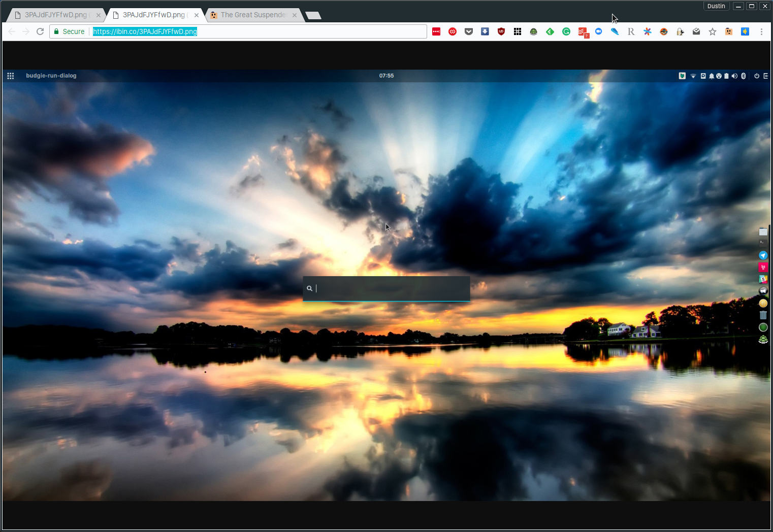Close the first 3PAJdFJYFfwD.png tab

click(x=99, y=15)
